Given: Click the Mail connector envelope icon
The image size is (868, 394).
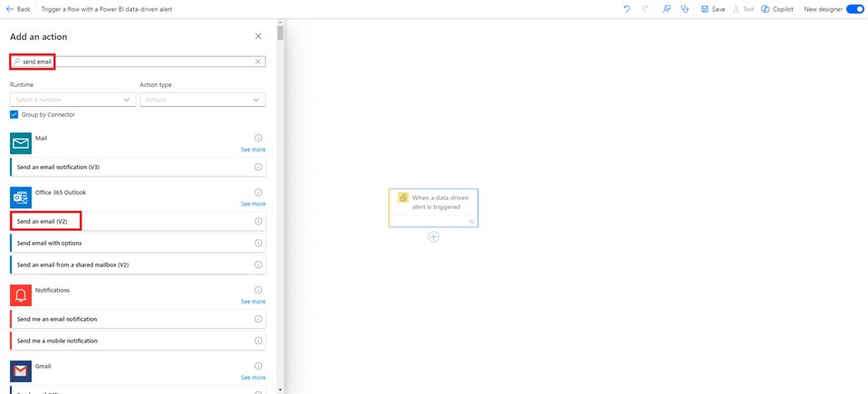Looking at the screenshot, I should pos(21,143).
